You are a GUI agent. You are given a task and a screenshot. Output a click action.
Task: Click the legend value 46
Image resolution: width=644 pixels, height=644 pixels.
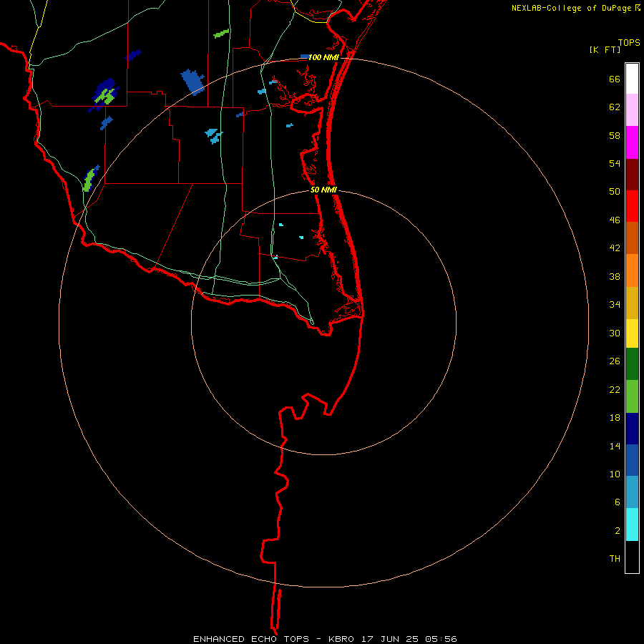coord(615,220)
